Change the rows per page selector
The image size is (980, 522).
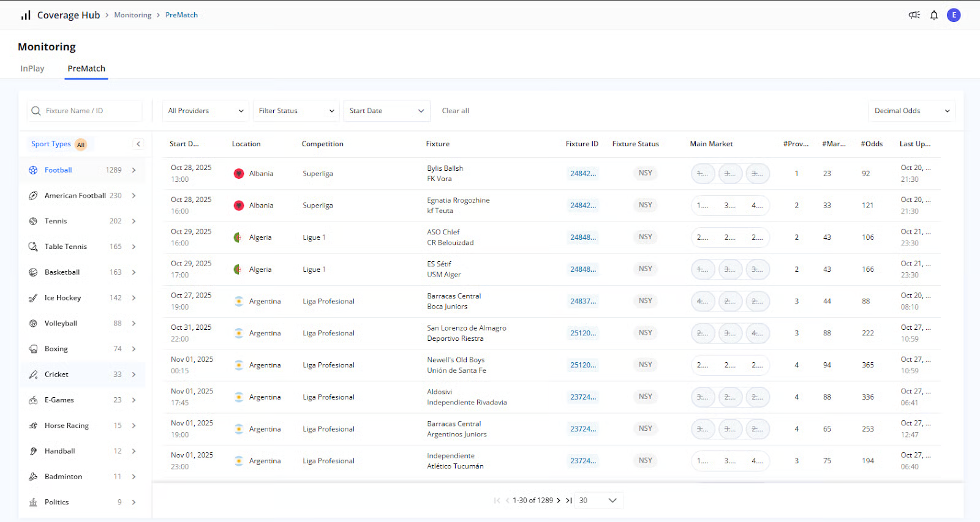(x=598, y=501)
